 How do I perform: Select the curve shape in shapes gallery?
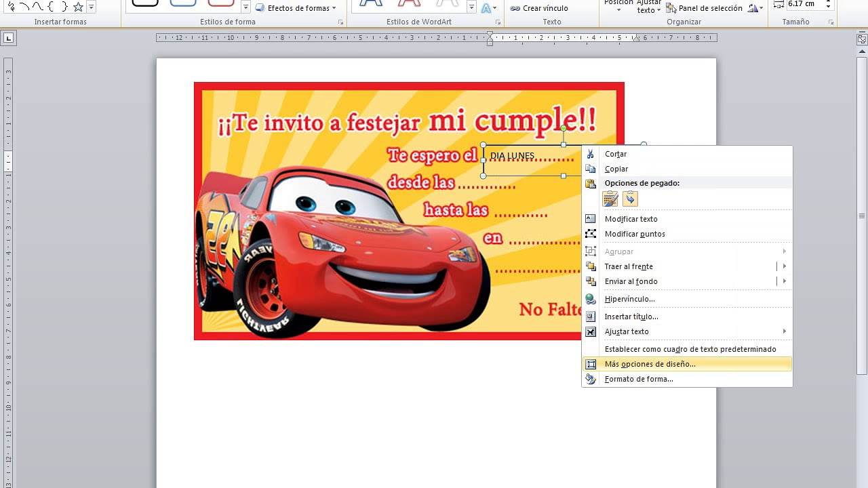pos(37,7)
